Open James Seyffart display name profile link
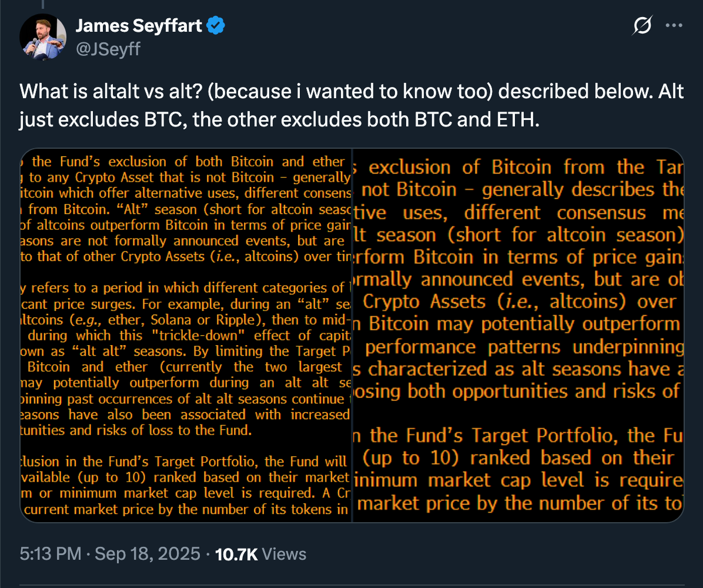The image size is (703, 588). pyautogui.click(x=139, y=25)
